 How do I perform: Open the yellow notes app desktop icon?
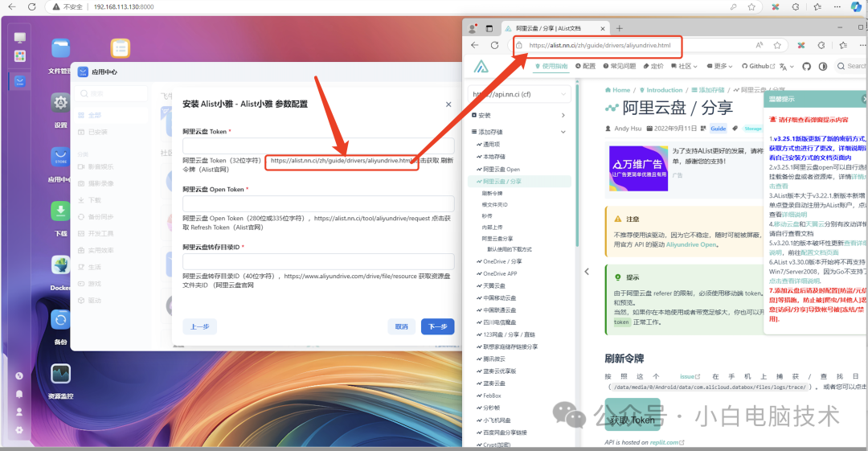point(120,49)
